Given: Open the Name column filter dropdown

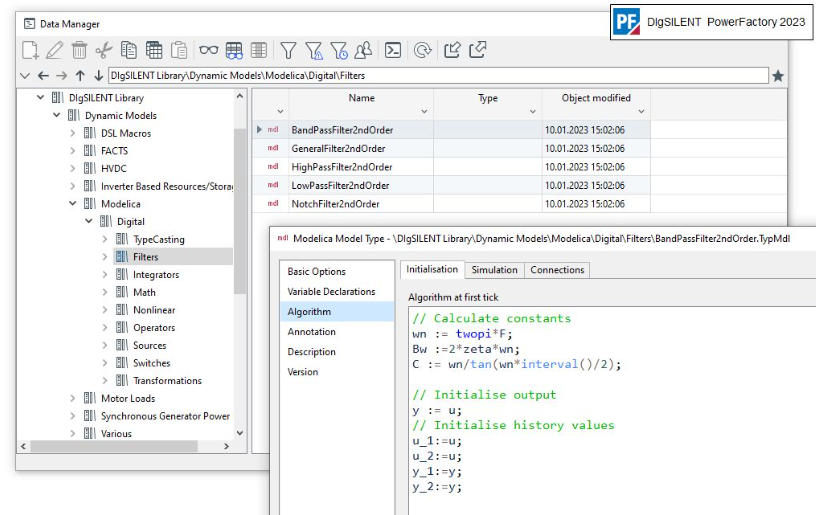Looking at the screenshot, I should tap(424, 112).
